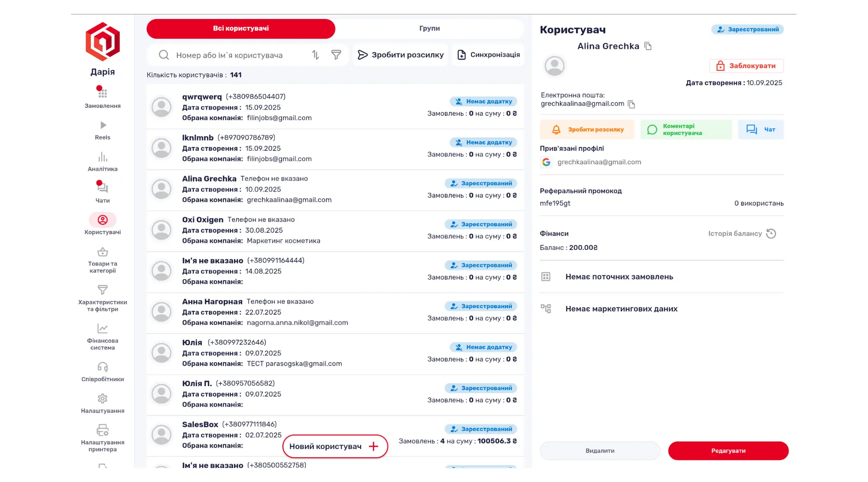
Task: Click referral promo code mfe195gt
Action: [555, 203]
